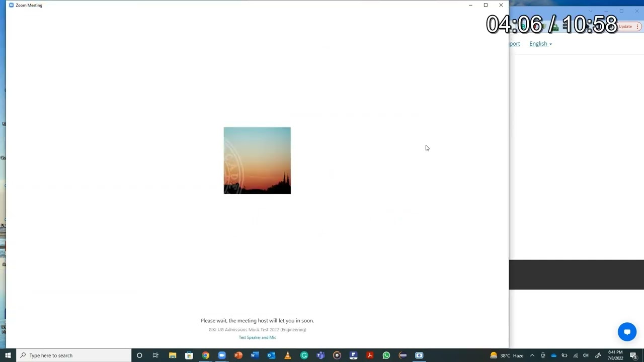Open OneDrive cloud icon in tray
Image resolution: width=644 pixels, height=362 pixels.
point(554,355)
